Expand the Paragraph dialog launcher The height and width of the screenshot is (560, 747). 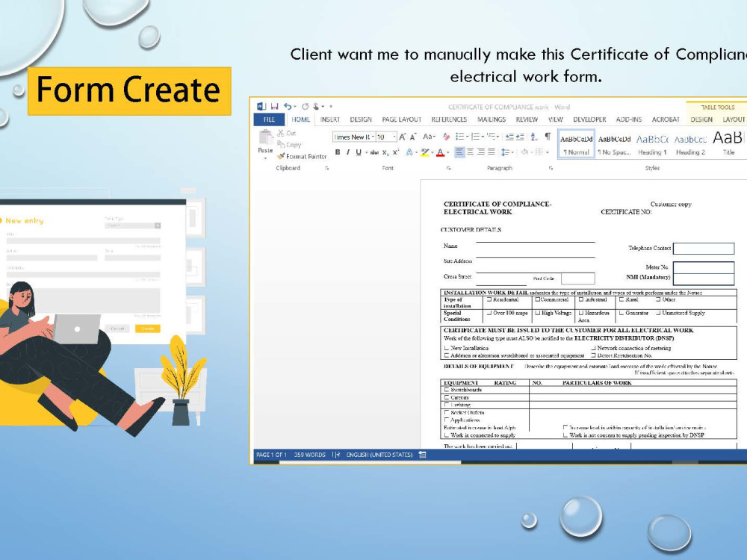(551, 168)
